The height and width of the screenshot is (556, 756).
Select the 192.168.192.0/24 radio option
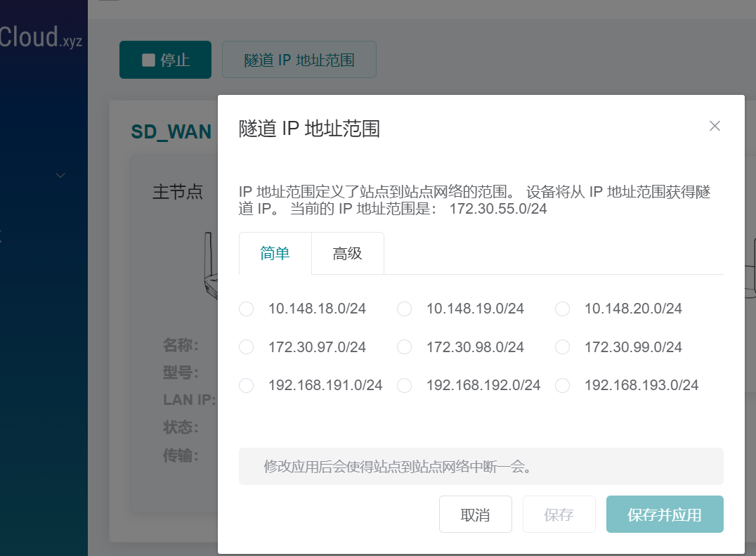405,386
